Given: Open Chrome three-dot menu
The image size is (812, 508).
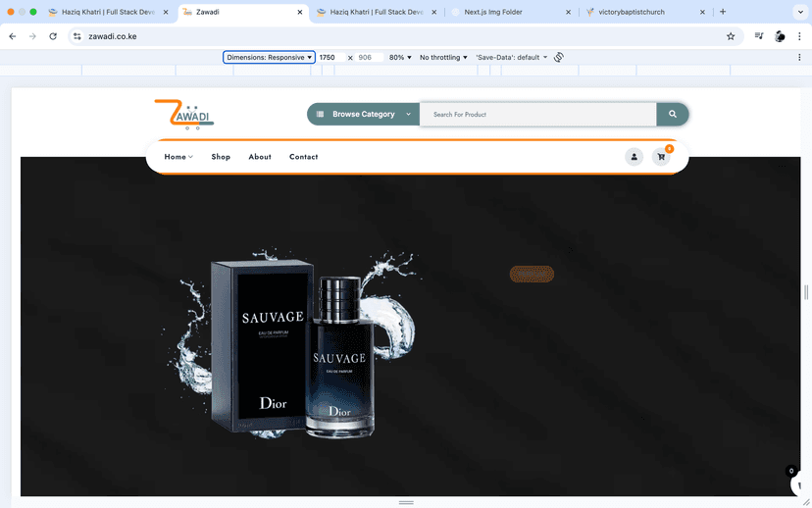Looking at the screenshot, I should pos(799,36).
